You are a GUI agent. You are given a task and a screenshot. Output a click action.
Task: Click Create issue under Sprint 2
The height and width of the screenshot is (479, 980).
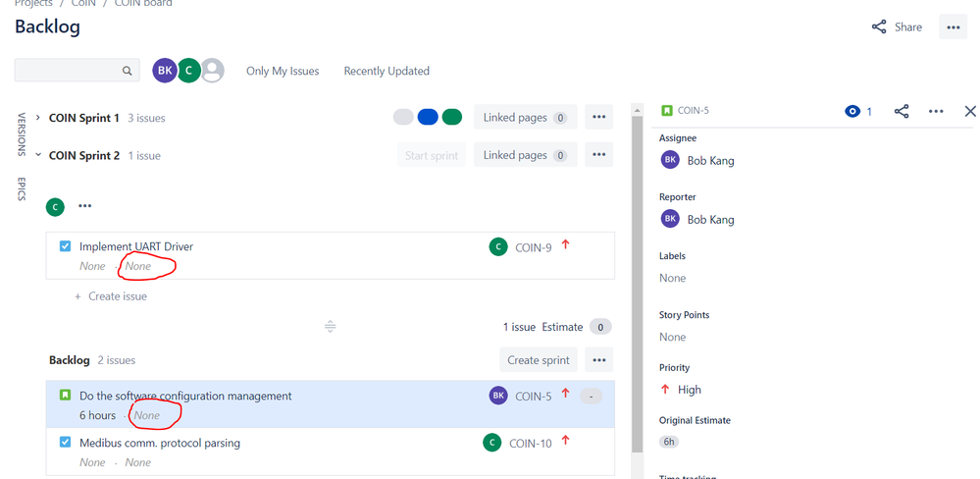(x=111, y=296)
